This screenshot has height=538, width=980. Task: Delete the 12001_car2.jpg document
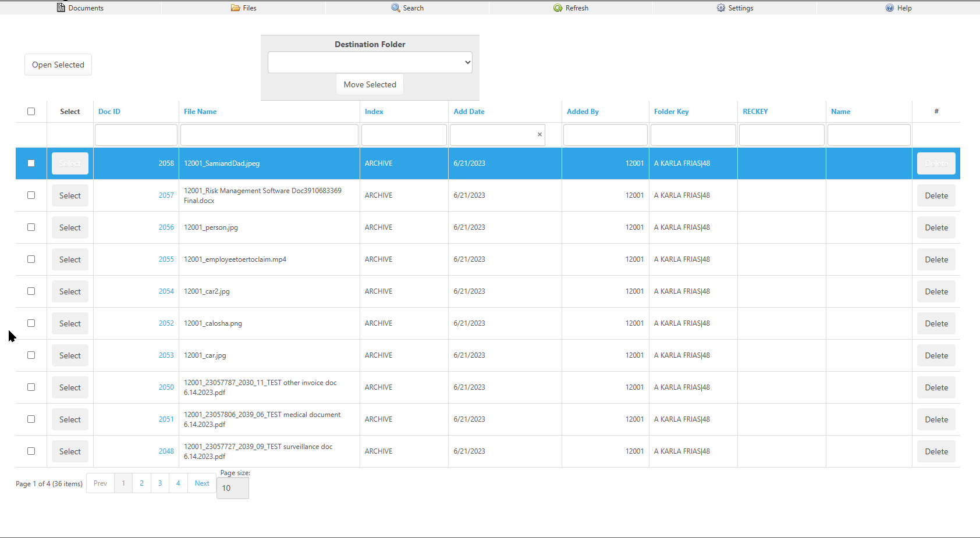click(936, 291)
